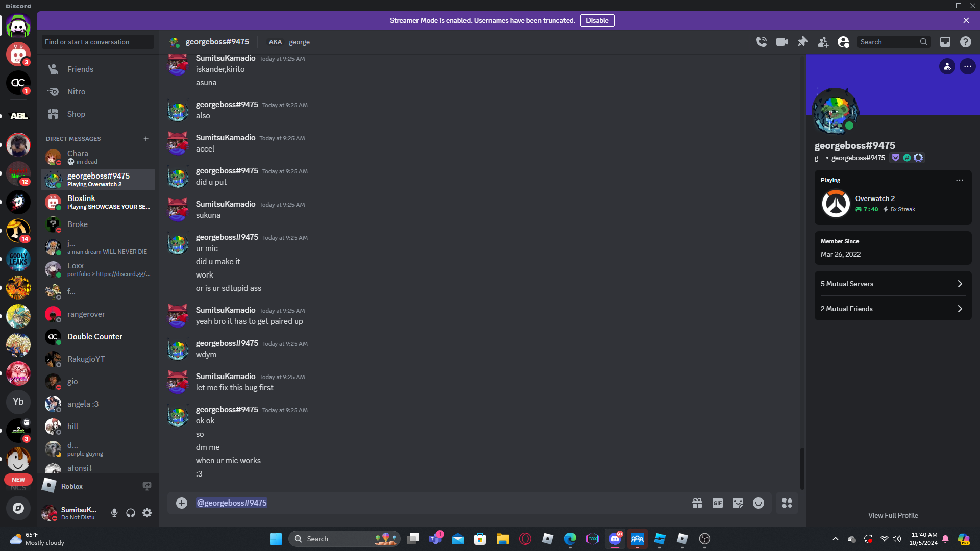The width and height of the screenshot is (980, 551).
Task: Add friends to this DM
Action: pos(823,42)
